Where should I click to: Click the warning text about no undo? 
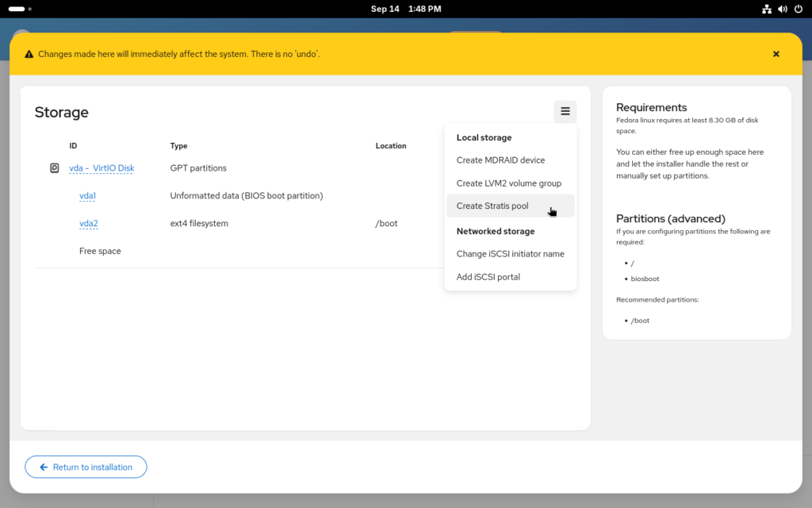[x=179, y=54]
